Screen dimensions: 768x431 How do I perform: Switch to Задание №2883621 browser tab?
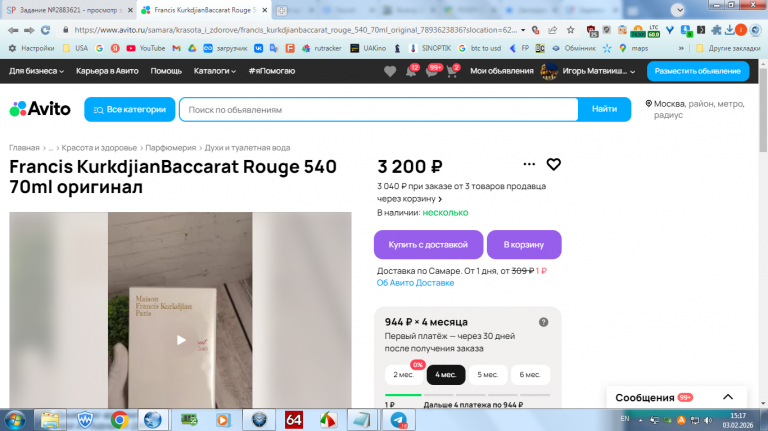point(68,10)
